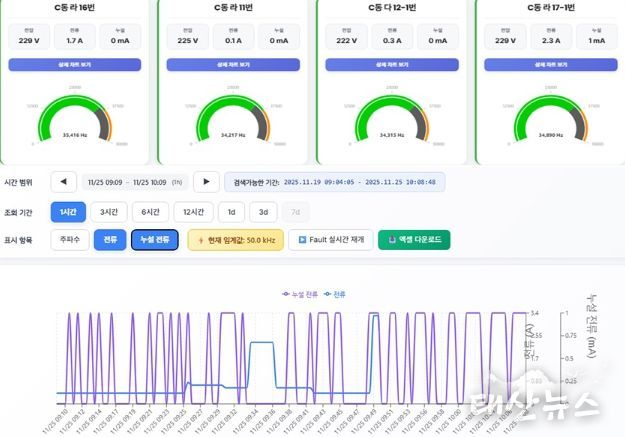The image size is (625, 437).
Task: Click the 현재 임계값 50.0 kHz button
Action: [x=235, y=240]
